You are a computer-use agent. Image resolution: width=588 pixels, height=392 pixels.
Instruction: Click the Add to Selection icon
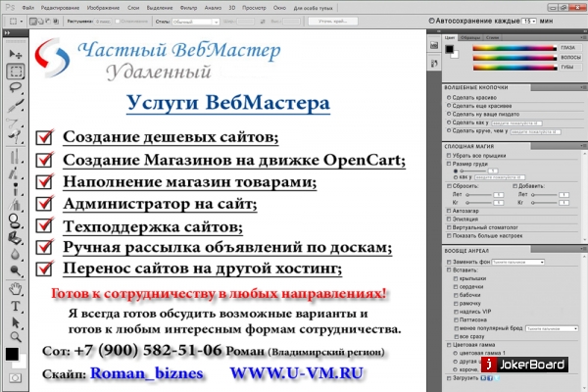tap(41, 22)
